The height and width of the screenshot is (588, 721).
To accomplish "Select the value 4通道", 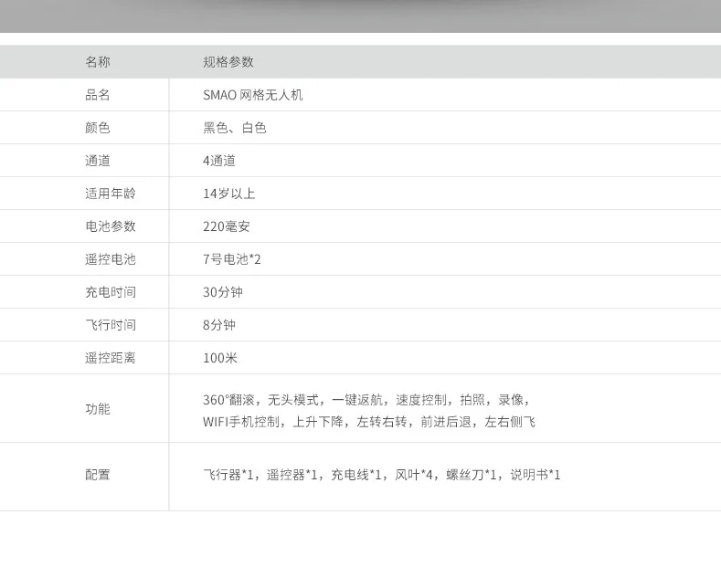I will (219, 161).
